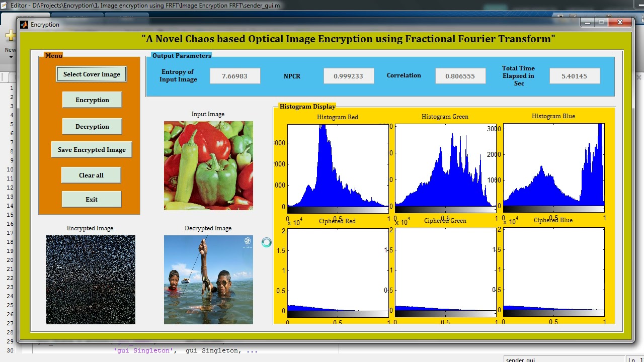Click the Input Image peppers thumbnail

tap(208, 165)
